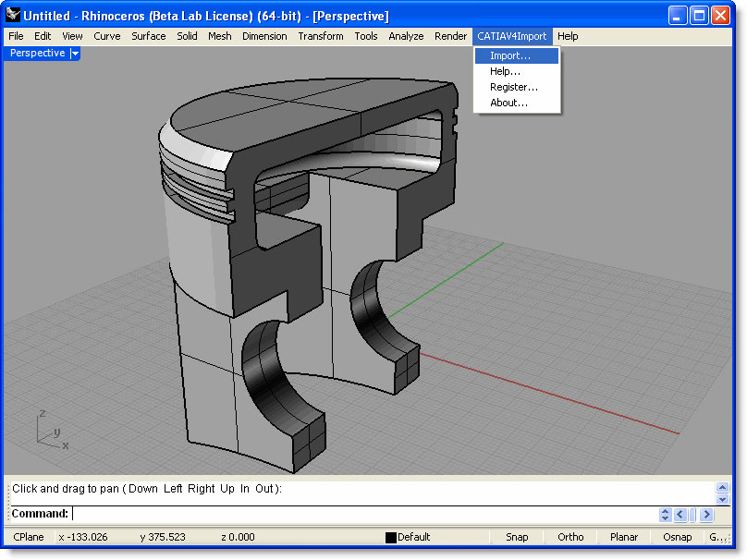
Task: Click the up spinner arrow beside command line
Action: pos(666,510)
